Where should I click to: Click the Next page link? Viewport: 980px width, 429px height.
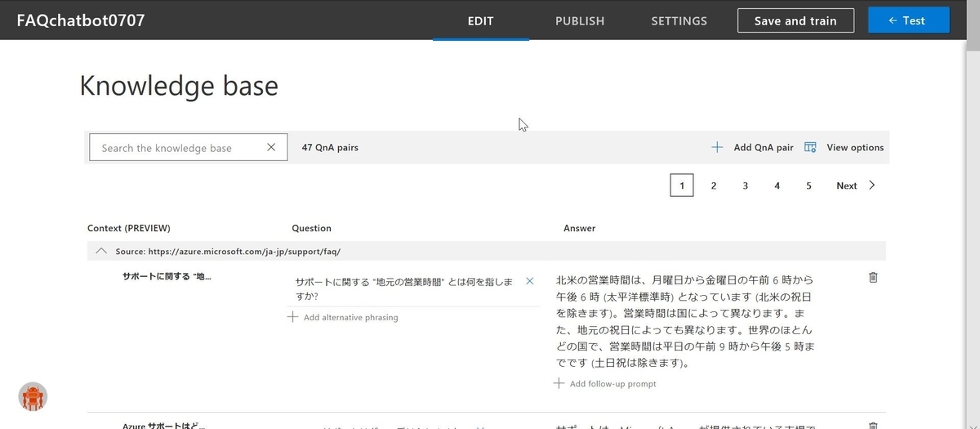tap(846, 186)
